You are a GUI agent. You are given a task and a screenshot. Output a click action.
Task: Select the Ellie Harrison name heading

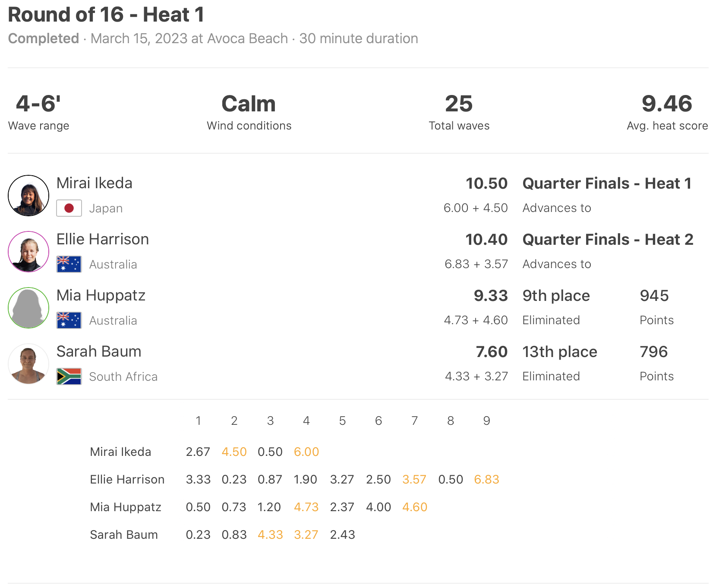point(103,239)
